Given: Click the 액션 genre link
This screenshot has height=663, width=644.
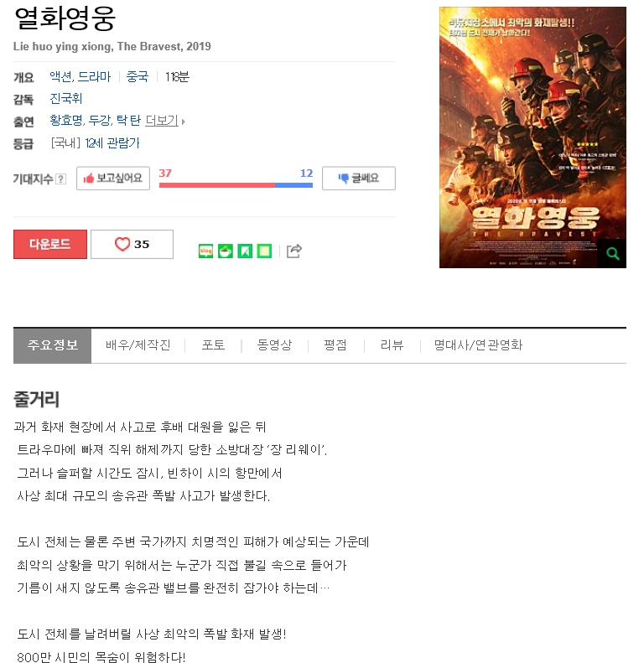Looking at the screenshot, I should point(60,76).
